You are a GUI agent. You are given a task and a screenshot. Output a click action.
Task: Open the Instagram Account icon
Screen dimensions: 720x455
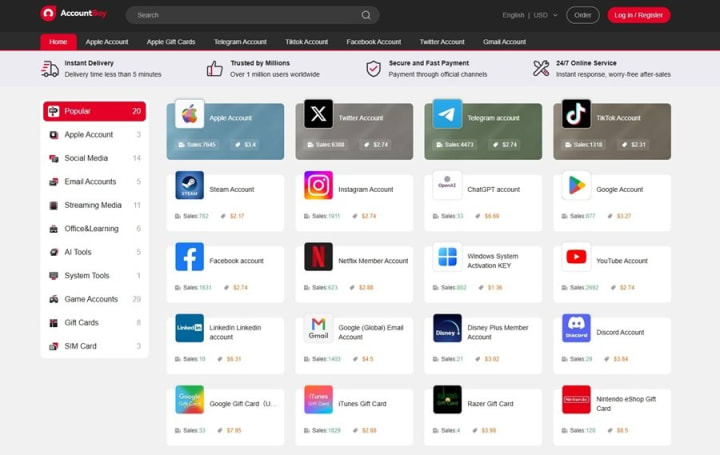(x=318, y=185)
